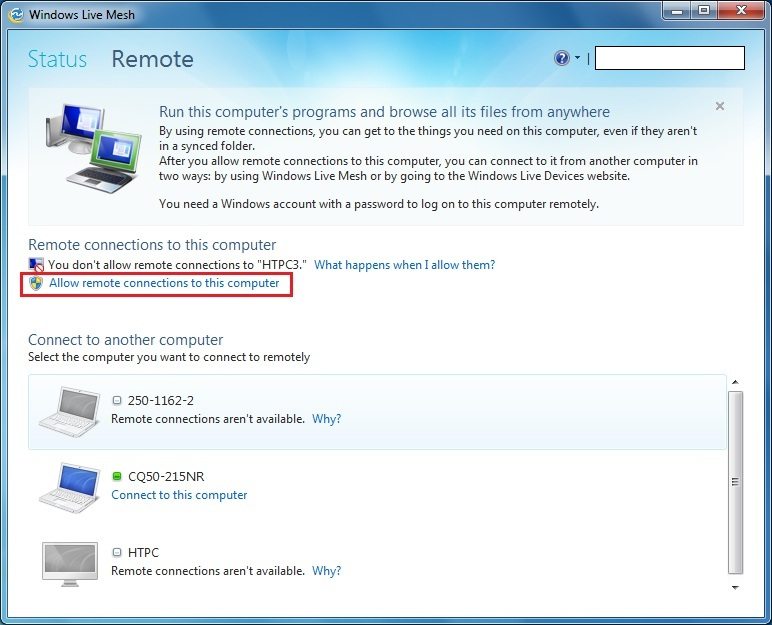
Task: Click the computer list scroll up arrow
Action: point(735,382)
